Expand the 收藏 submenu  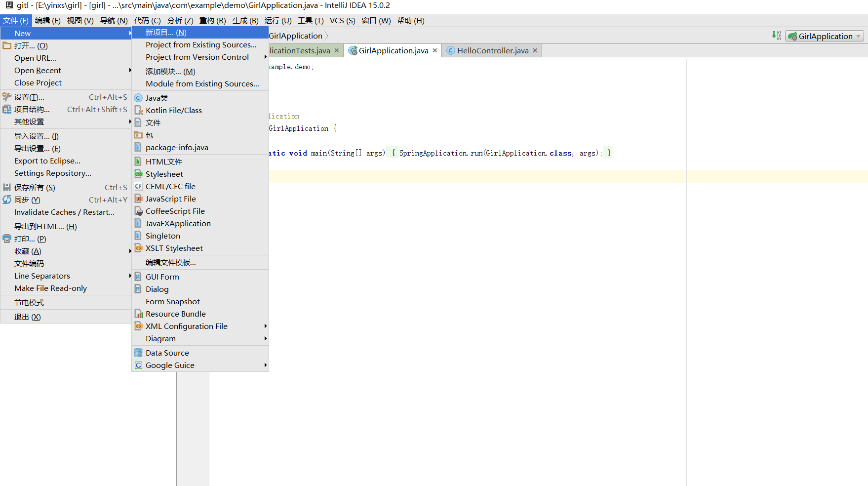[66, 251]
